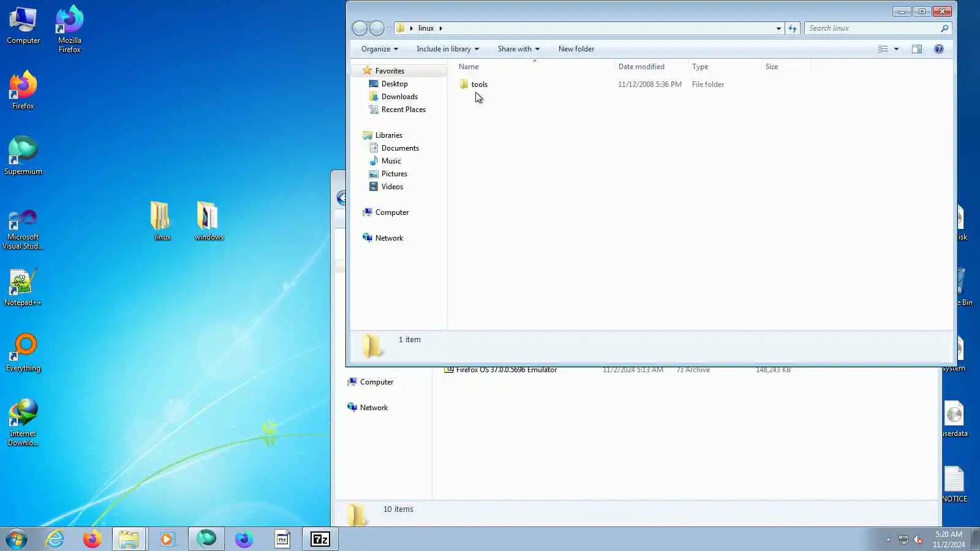This screenshot has width=980, height=551.
Task: Expand the view options dropdown arrow
Action: point(896,49)
